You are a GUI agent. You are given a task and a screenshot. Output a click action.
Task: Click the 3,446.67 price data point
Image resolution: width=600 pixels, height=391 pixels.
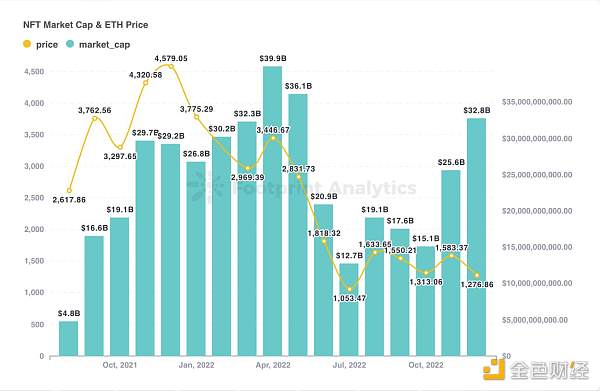tap(273, 138)
